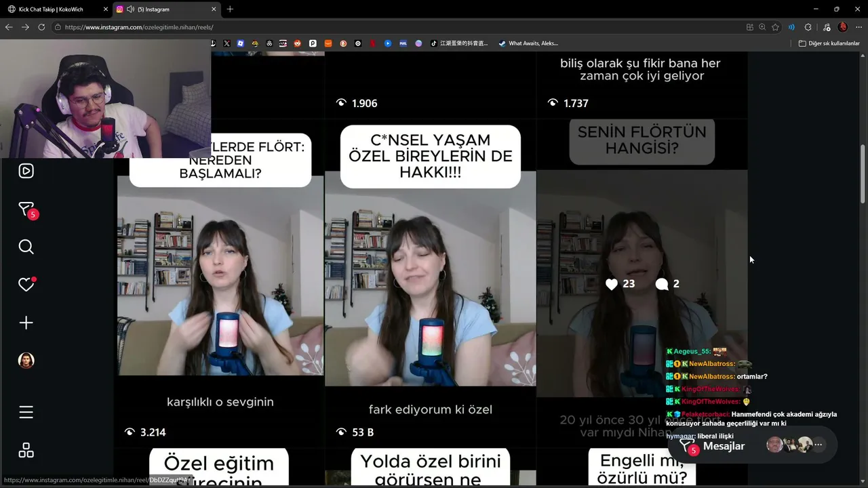Click chat message 'liberal ilişki'

(715, 436)
